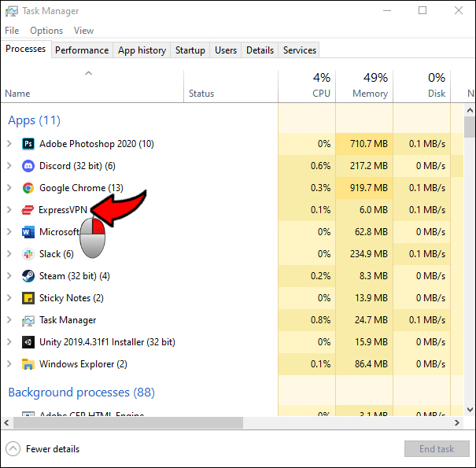Click the Google Chrome icon
Screen dimensions: 476x468
click(28, 188)
